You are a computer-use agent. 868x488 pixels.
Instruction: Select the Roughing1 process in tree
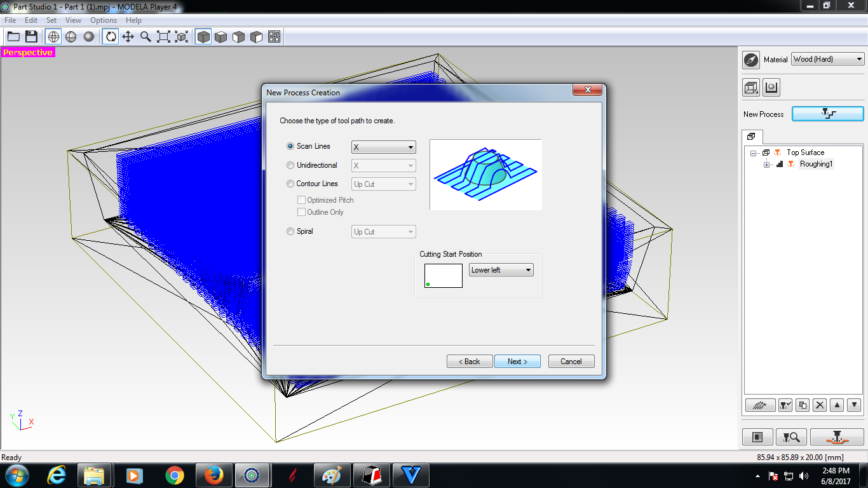point(816,164)
